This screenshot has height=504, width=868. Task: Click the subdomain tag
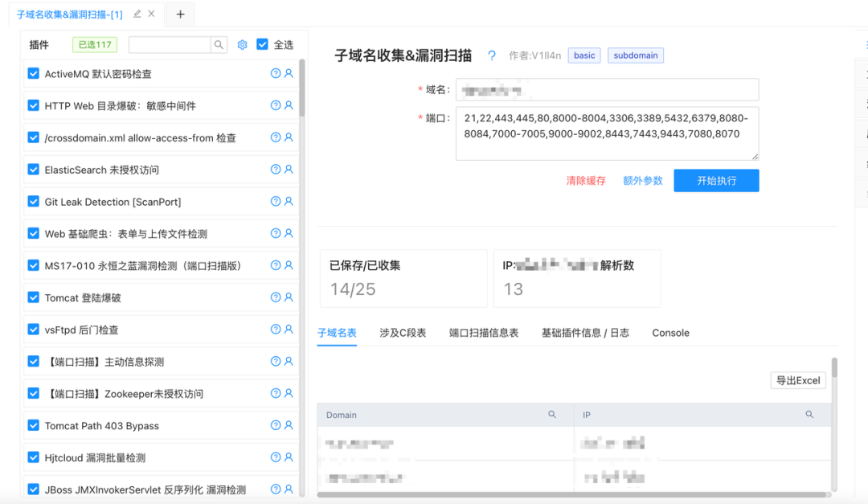coord(636,55)
